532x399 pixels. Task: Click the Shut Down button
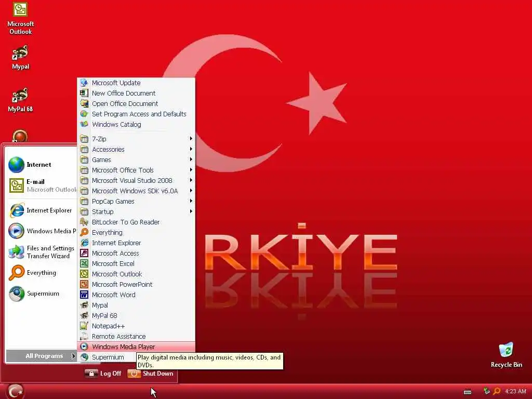pyautogui.click(x=151, y=374)
